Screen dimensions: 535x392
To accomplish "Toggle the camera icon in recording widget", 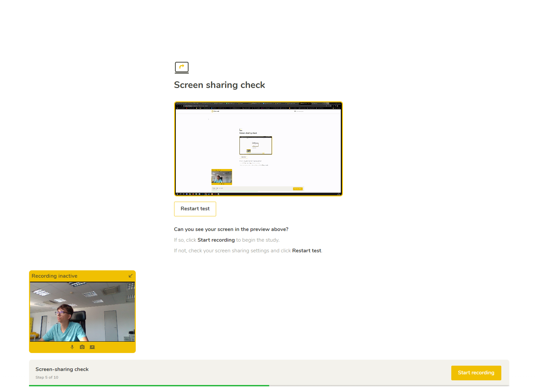I will pos(82,347).
